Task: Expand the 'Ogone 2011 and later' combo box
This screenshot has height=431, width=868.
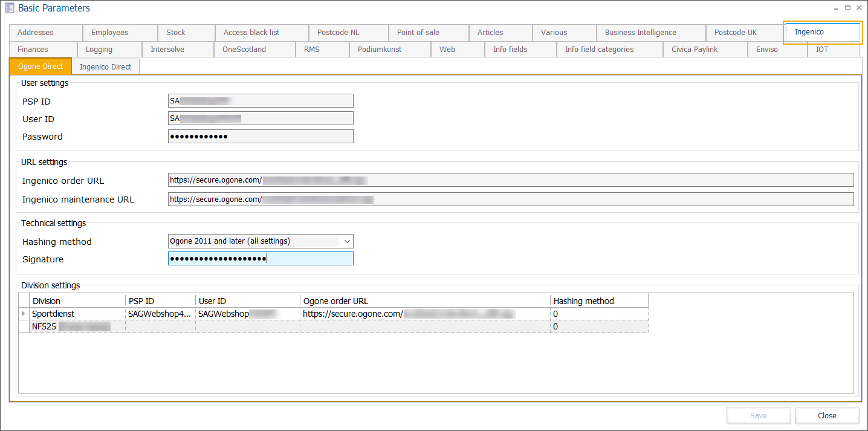Action: tap(348, 241)
